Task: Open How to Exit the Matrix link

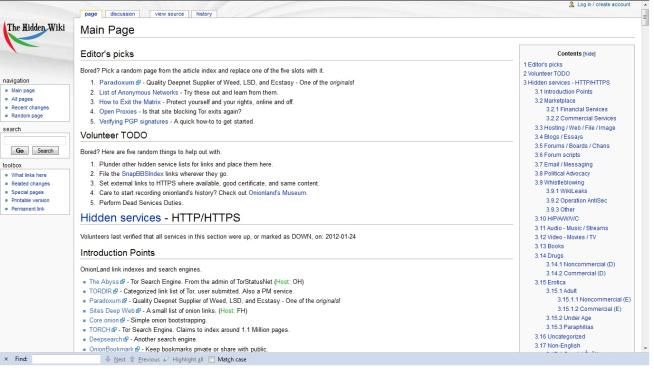Action: pyautogui.click(x=130, y=102)
